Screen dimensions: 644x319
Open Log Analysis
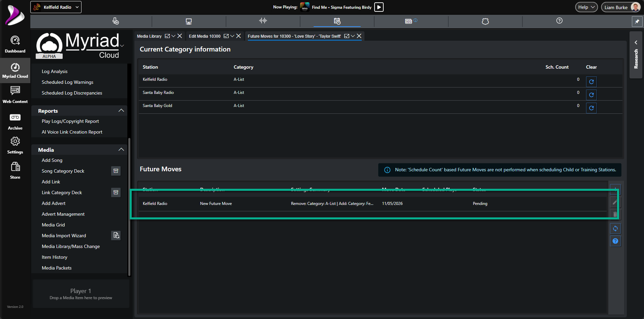[55, 71]
